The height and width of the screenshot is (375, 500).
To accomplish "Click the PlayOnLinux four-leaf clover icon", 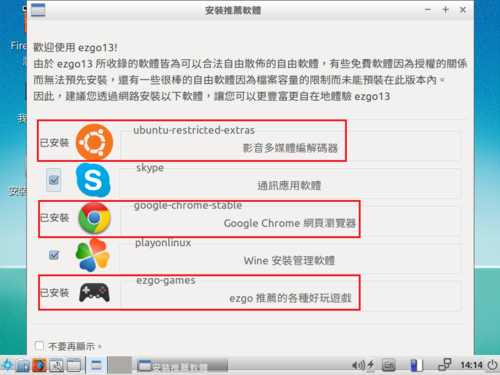I will 93,255.
